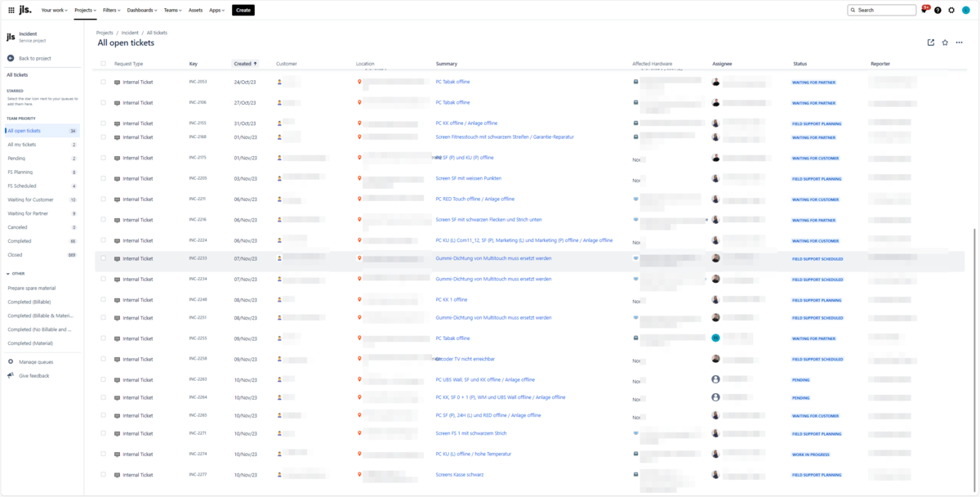
Task: Open the more actions ellipsis menu
Action: (x=960, y=43)
